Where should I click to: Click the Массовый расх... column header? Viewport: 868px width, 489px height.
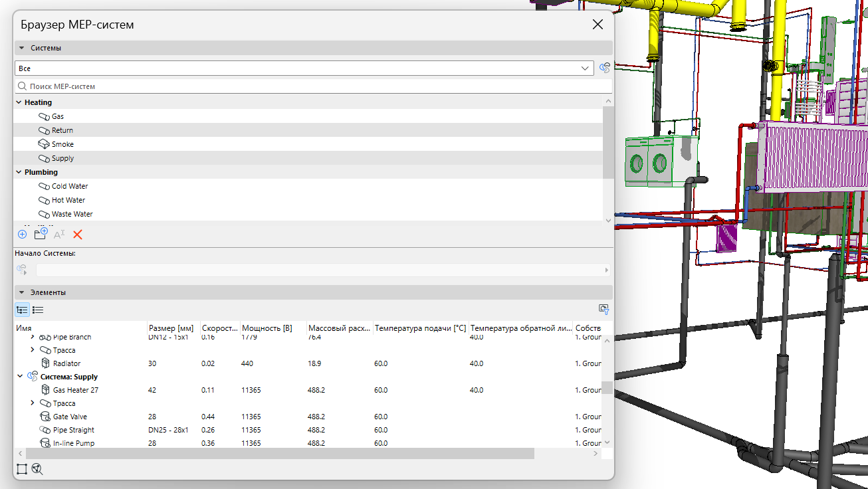click(340, 328)
